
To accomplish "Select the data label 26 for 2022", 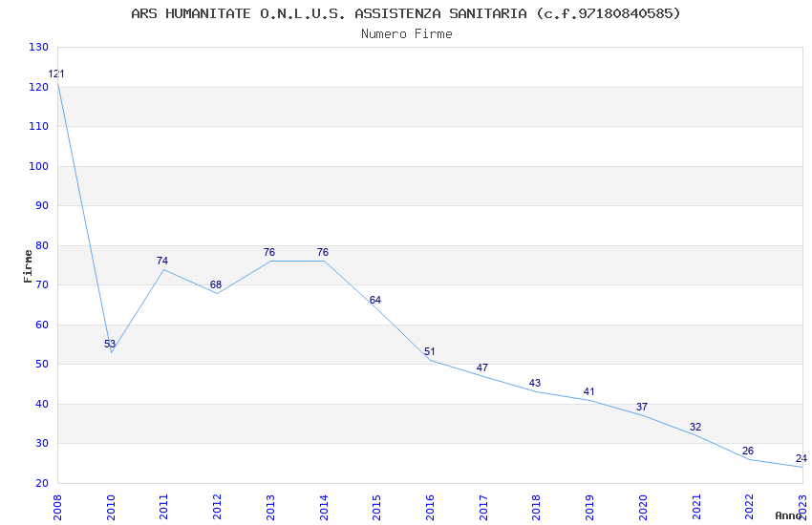I will click(x=748, y=451).
